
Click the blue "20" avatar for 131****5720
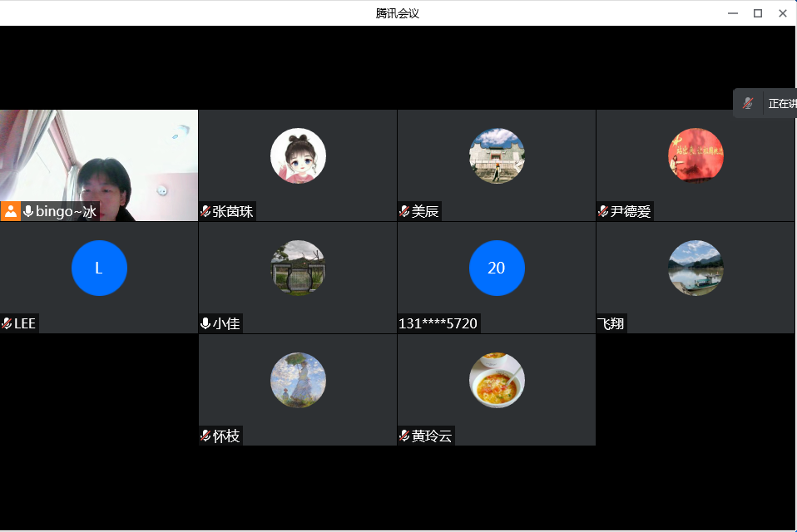(x=497, y=268)
